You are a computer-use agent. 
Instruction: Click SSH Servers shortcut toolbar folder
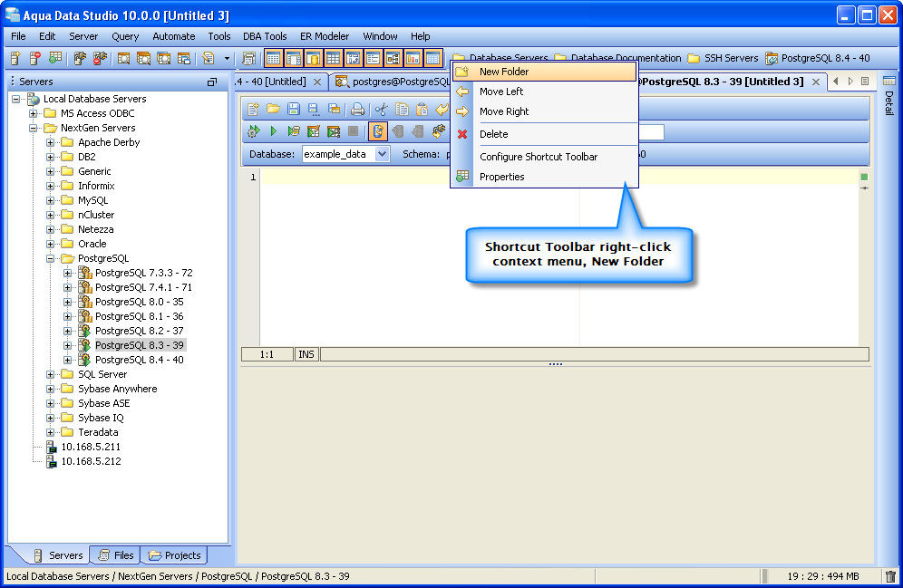click(x=723, y=58)
